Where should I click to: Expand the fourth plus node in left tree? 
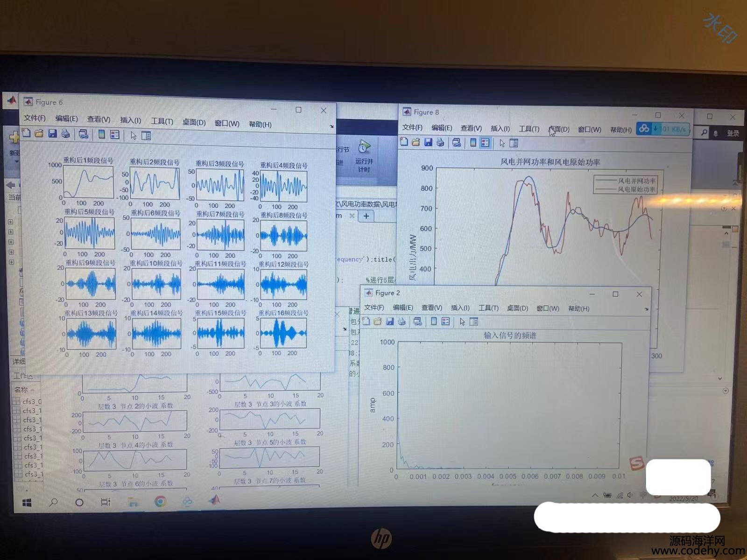[10, 252]
